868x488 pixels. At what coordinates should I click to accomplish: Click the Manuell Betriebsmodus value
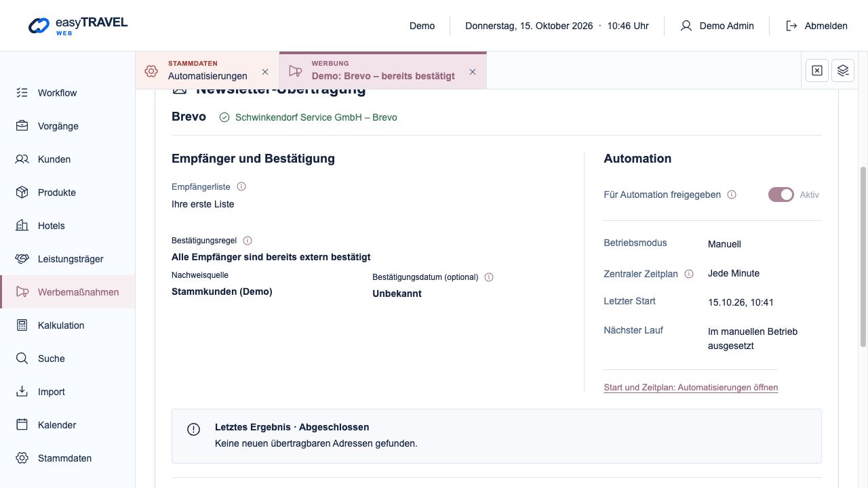pyautogui.click(x=724, y=244)
